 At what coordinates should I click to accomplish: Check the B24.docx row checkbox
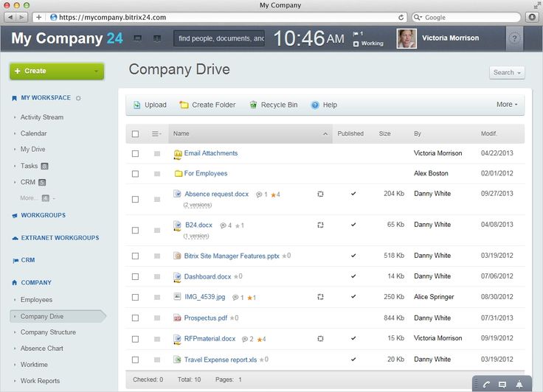click(136, 231)
